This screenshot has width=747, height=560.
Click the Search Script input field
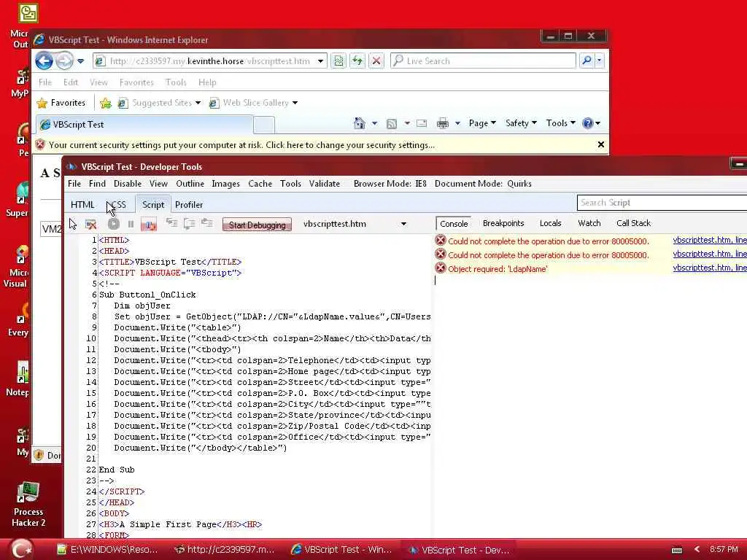[662, 203]
